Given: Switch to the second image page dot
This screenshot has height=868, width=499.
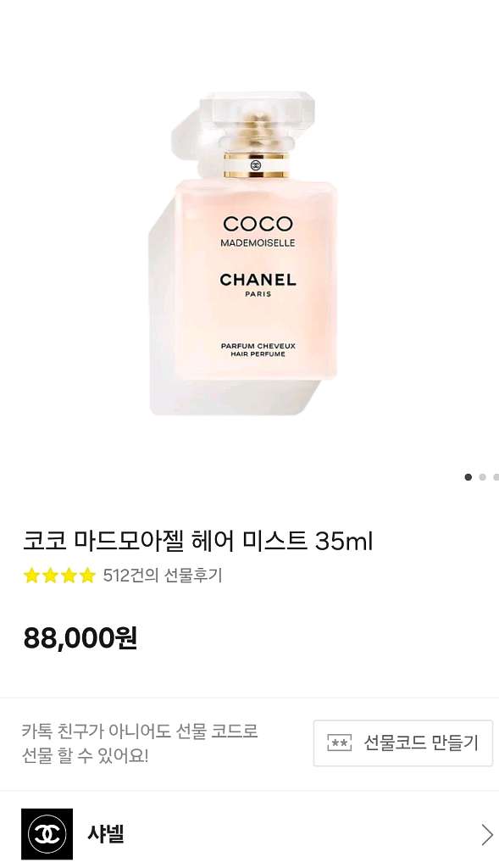Looking at the screenshot, I should click(x=482, y=476).
